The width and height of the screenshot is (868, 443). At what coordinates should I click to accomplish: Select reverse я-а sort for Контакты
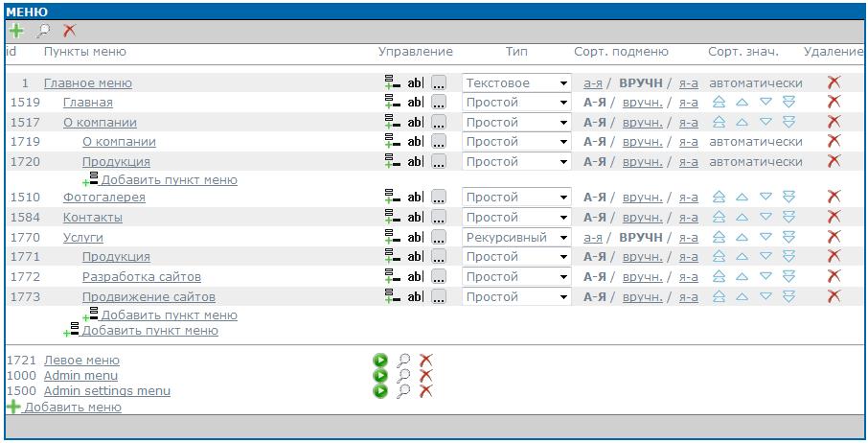tap(688, 218)
